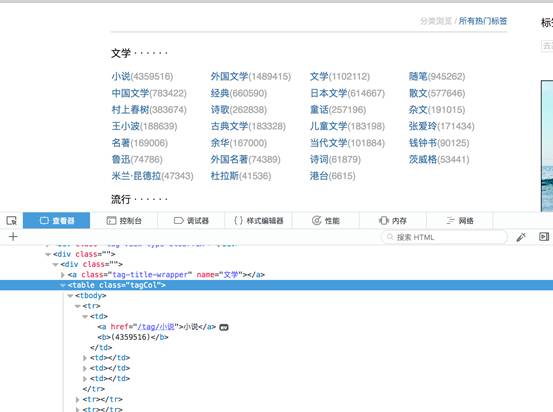Open the 张爱玲 tag link
The height and width of the screenshot is (412, 553).
(x=423, y=126)
